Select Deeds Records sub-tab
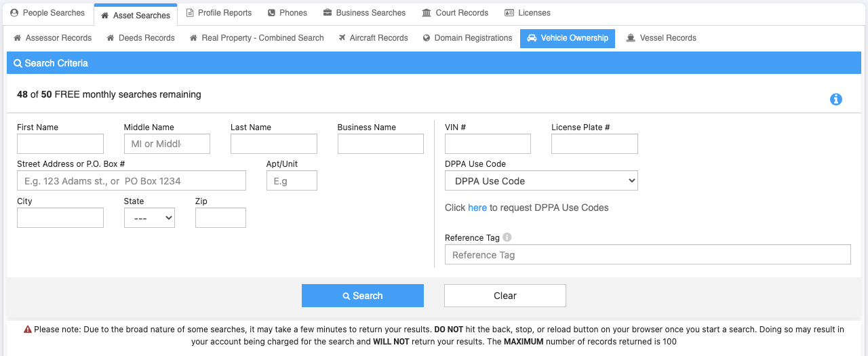Screen dimensions: 868x356 [x=141, y=38]
